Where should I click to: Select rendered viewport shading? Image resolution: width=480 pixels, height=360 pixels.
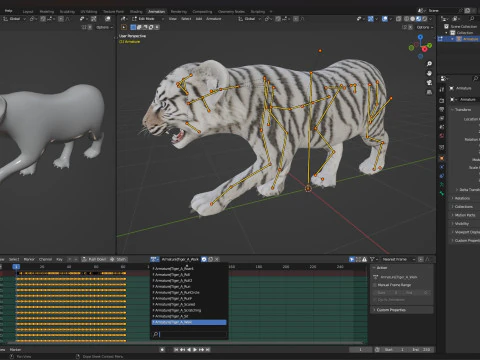425,19
